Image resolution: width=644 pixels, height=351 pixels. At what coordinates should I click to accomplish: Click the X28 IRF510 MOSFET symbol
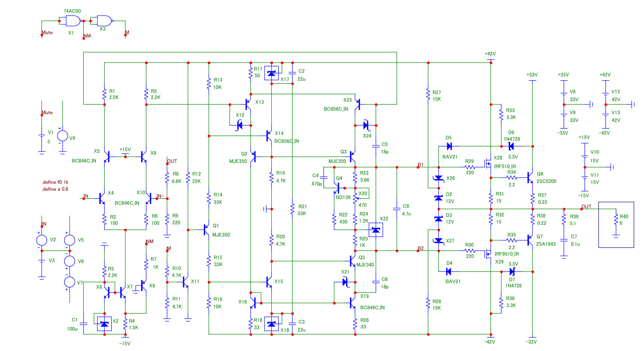point(488,163)
